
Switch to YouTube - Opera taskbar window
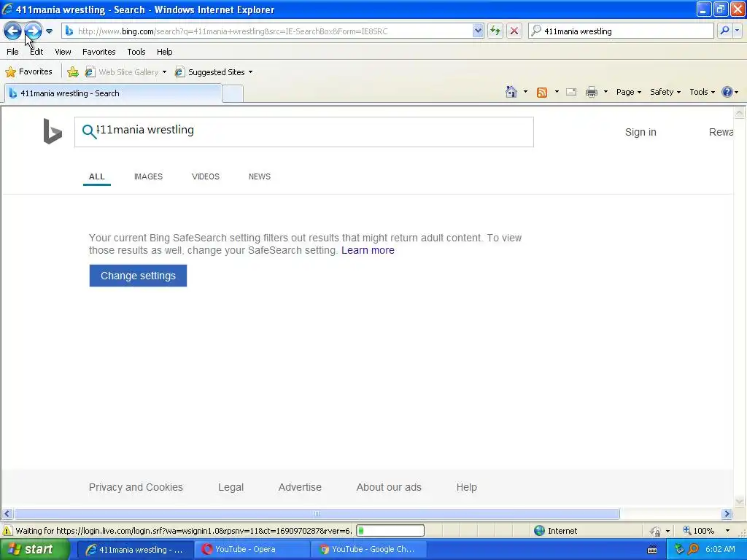[x=252, y=550]
